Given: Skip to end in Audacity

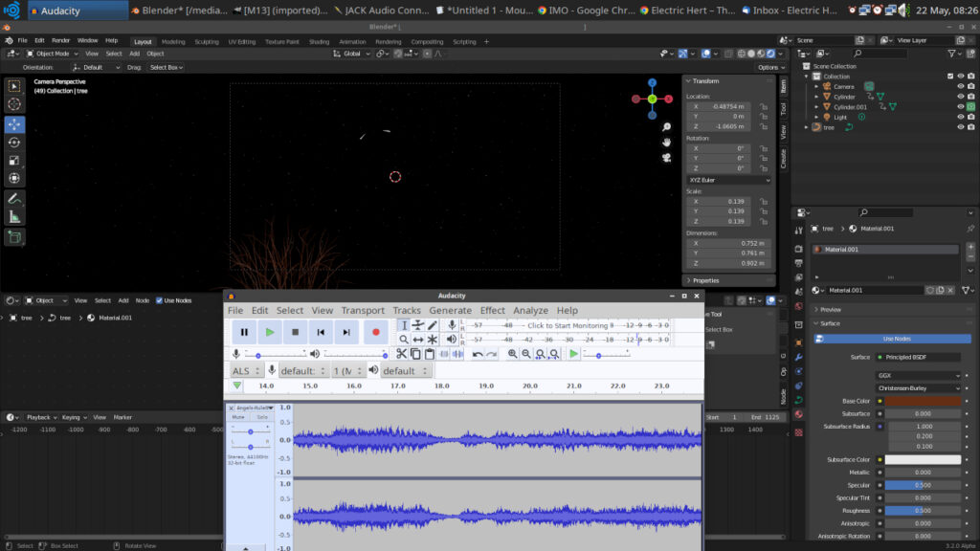Looking at the screenshot, I should tap(346, 332).
